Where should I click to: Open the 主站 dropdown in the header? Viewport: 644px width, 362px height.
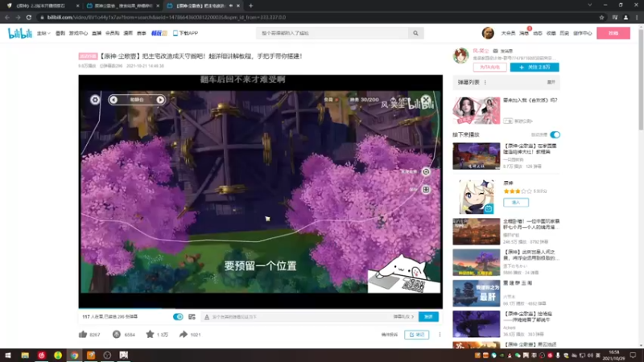pos(43,33)
